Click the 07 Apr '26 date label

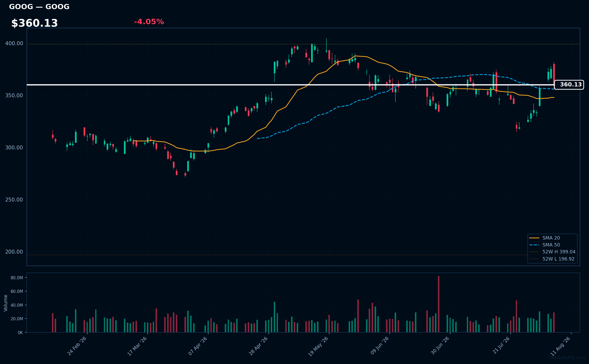pyautogui.click(x=198, y=346)
